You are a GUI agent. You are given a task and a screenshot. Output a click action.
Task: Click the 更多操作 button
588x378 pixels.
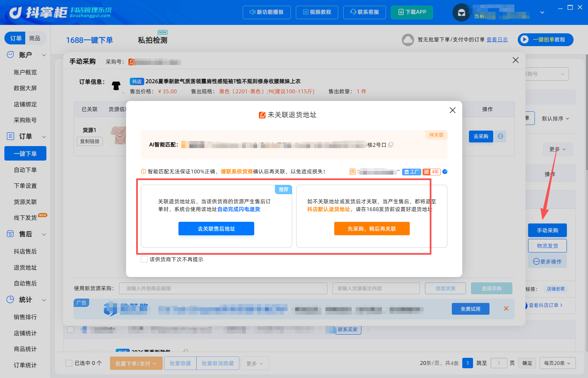[547, 262]
